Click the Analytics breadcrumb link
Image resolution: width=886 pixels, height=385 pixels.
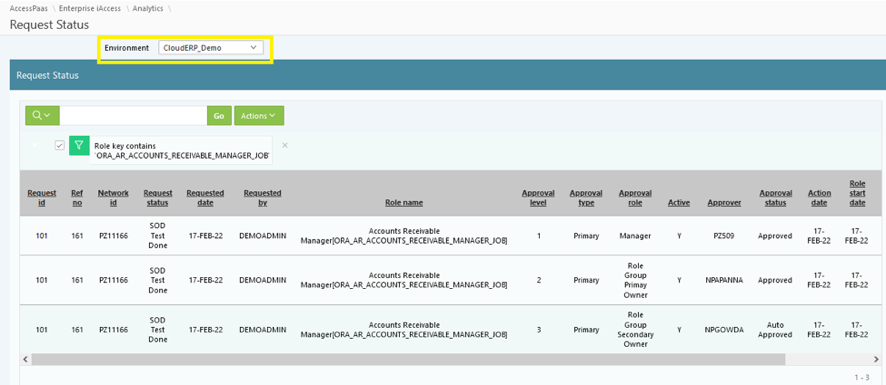coord(149,8)
